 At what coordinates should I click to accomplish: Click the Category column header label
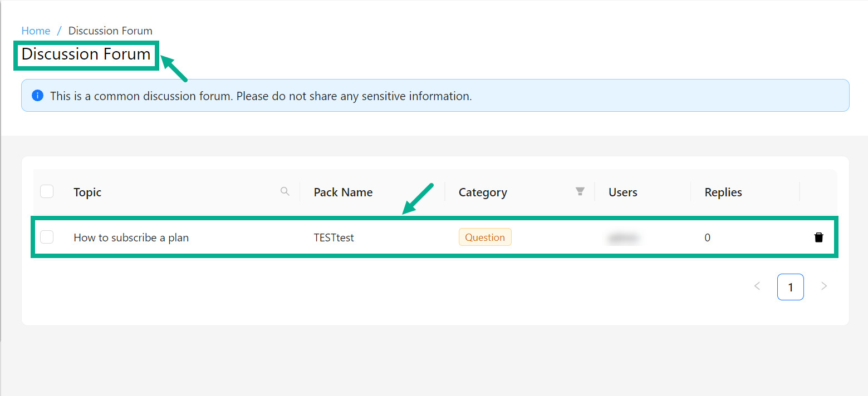tap(483, 192)
